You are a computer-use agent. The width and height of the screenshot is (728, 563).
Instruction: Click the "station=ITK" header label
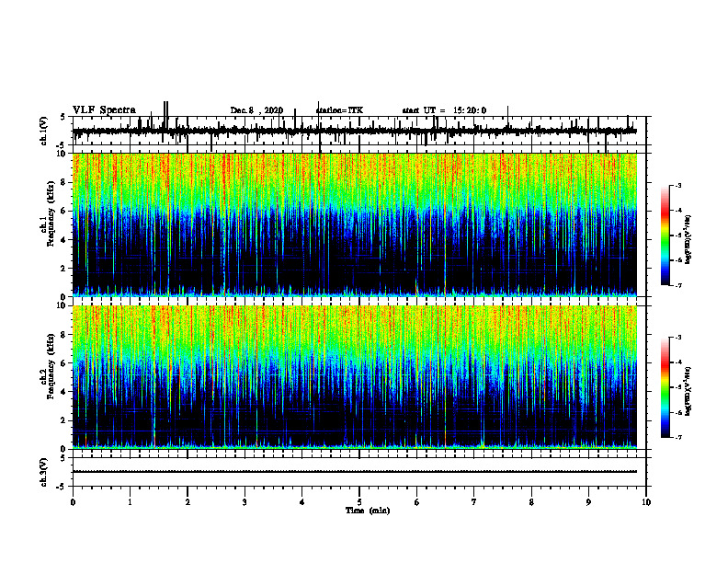point(339,110)
